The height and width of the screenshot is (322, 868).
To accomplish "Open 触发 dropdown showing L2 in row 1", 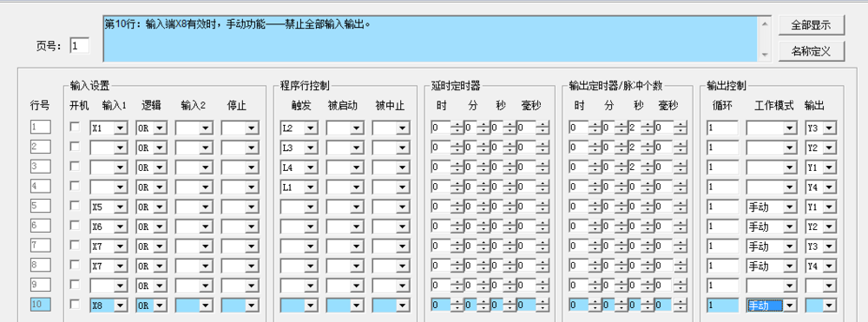I will tap(299, 128).
